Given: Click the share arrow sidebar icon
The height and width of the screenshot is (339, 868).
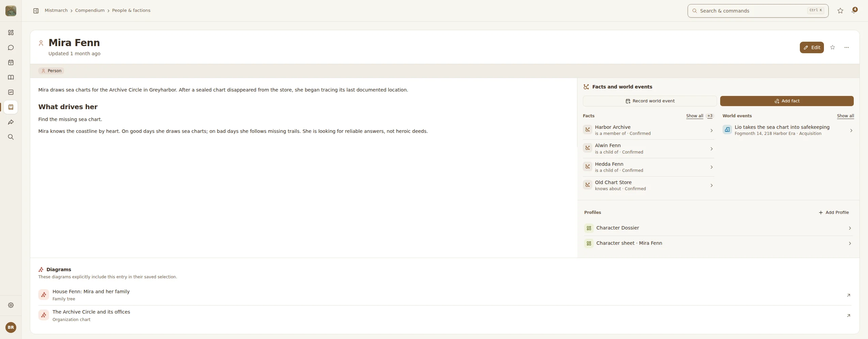Looking at the screenshot, I should tap(11, 122).
